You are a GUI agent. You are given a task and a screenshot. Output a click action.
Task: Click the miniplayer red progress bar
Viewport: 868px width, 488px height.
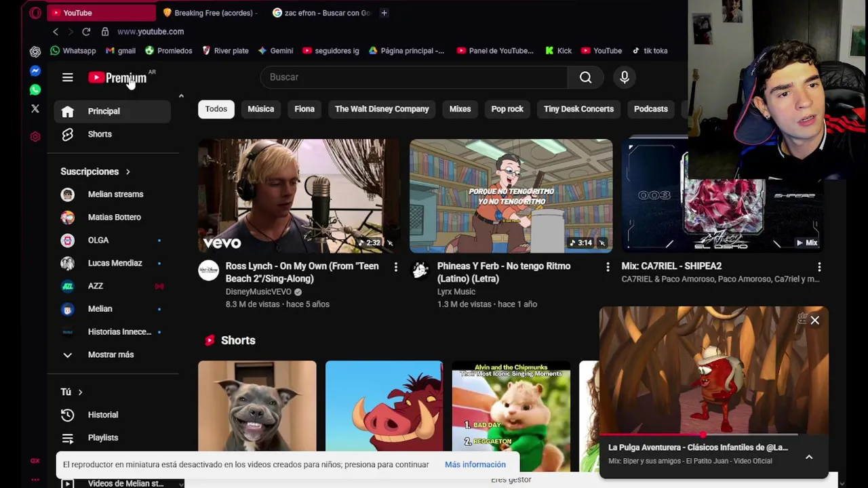coord(698,434)
